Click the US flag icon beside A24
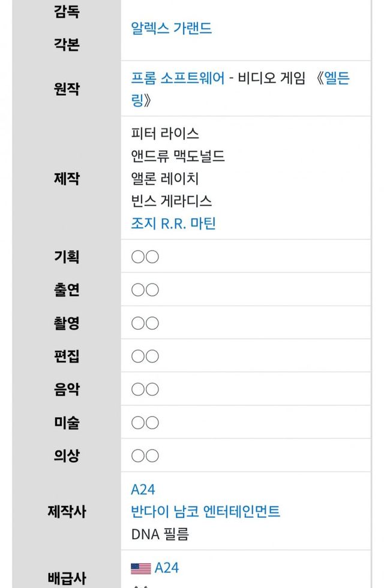384x588 pixels. 140,568
